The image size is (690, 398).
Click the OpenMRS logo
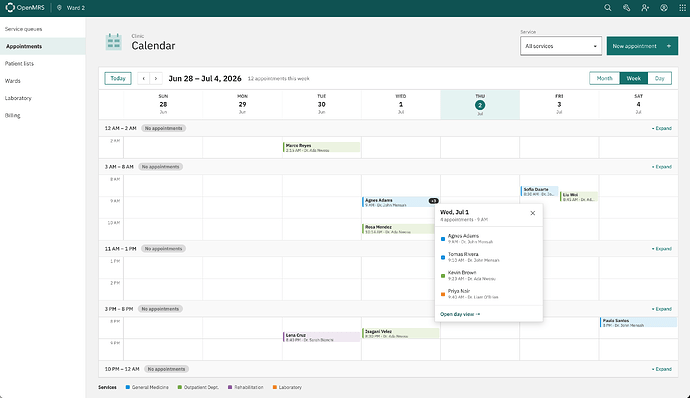[x=25, y=8]
